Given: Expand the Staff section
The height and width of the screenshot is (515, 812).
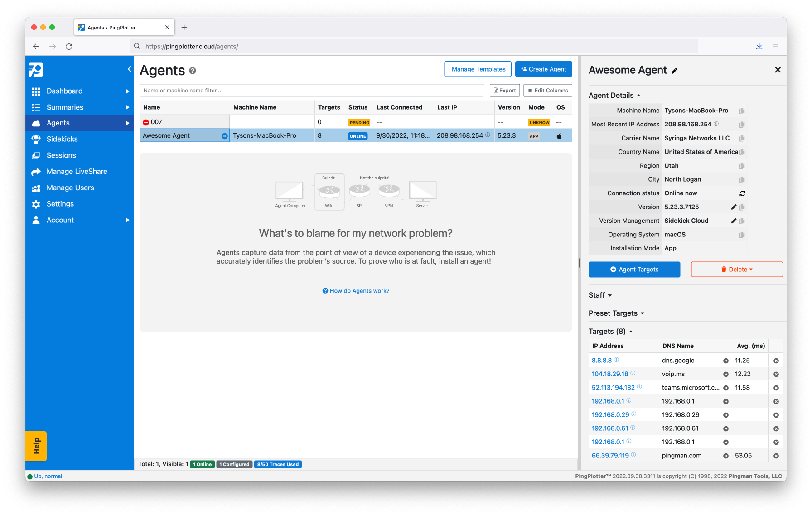Looking at the screenshot, I should (x=600, y=295).
